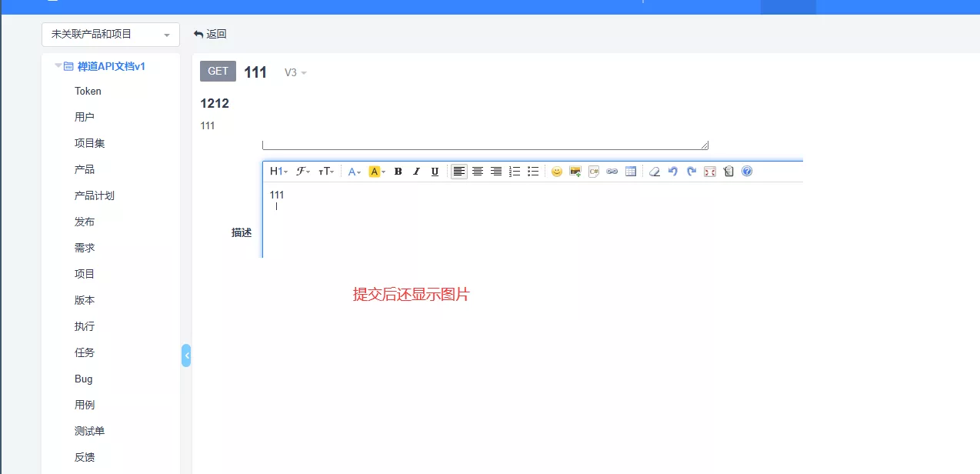Insert a numbered list
Viewport: 980px width, 474px height.
click(515, 172)
